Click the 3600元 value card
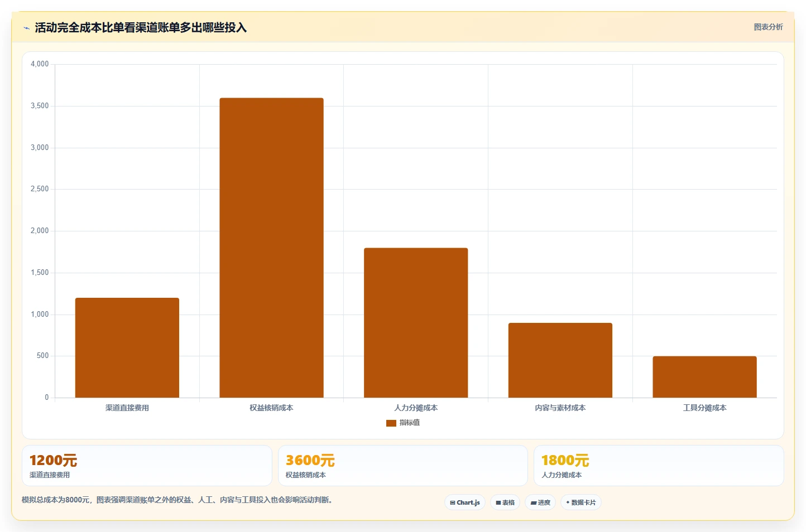The height and width of the screenshot is (532, 806). pyautogui.click(x=403, y=466)
